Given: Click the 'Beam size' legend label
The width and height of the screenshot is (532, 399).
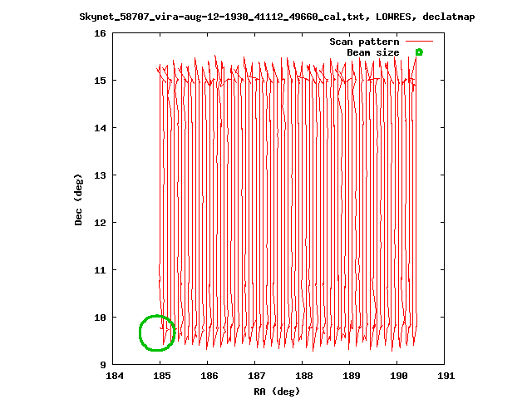Looking at the screenshot, I should (373, 52).
